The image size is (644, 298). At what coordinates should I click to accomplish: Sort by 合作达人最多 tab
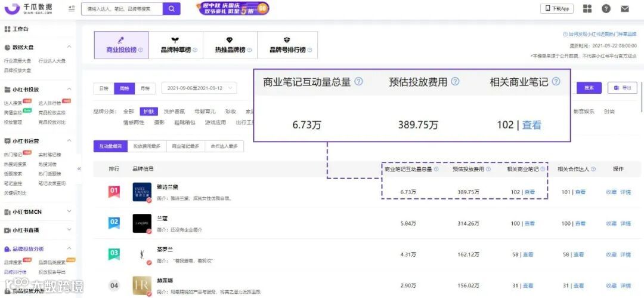pos(224,146)
